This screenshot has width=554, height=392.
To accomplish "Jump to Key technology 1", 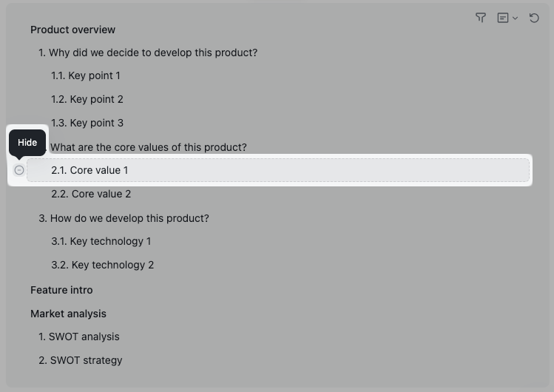I will coord(101,241).
